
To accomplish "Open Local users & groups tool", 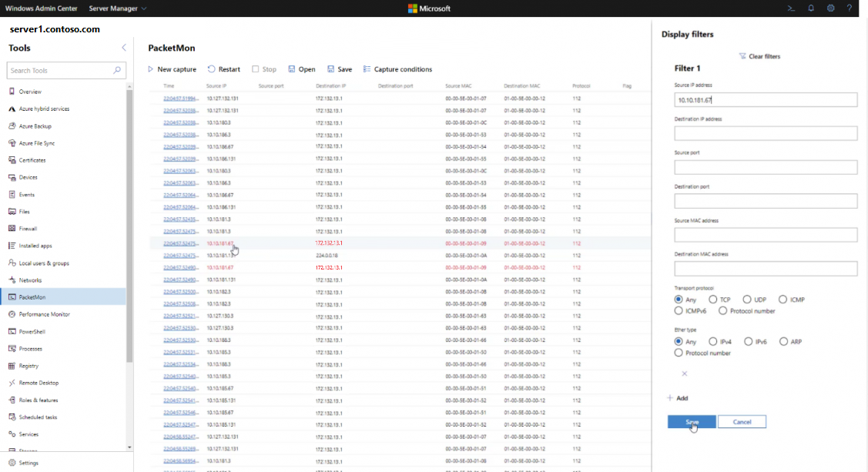I will [x=44, y=263].
